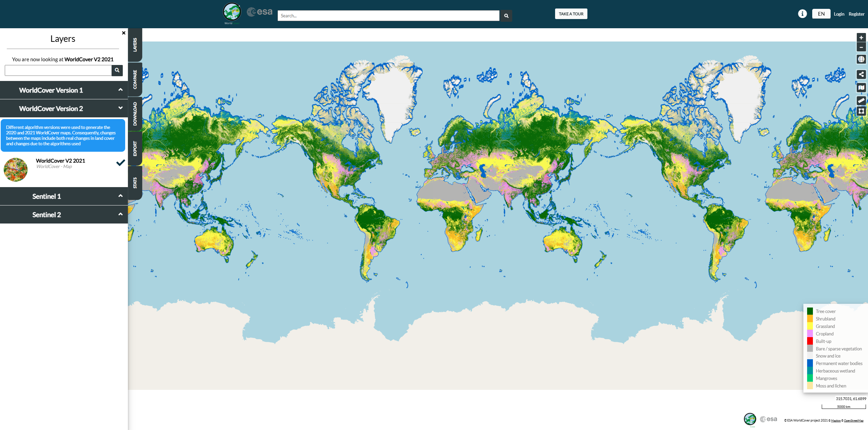Click the TAKE A TOUR button
Image resolution: width=868 pixels, height=430 pixels.
[x=571, y=14]
